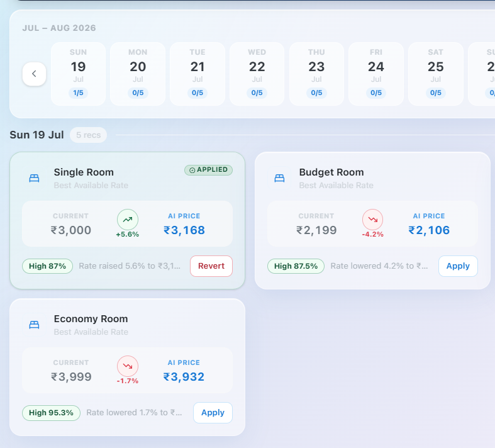
Task: Click the 5 recs count pill
Action: (89, 135)
